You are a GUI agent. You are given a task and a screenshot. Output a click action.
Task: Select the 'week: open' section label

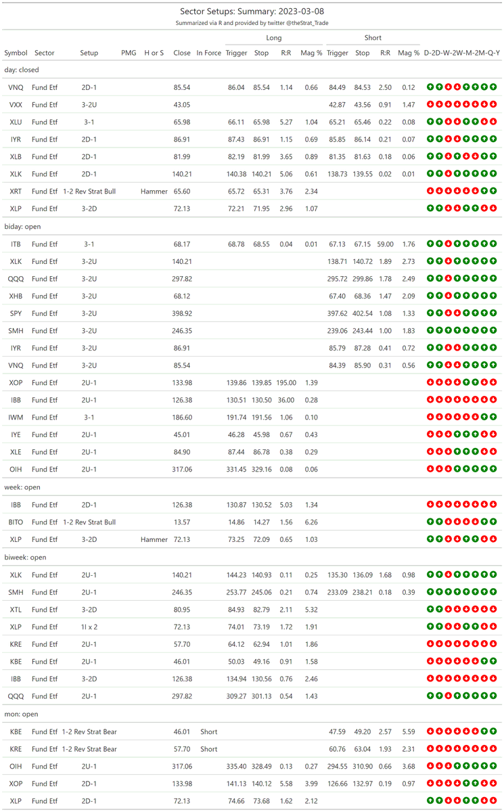22,487
